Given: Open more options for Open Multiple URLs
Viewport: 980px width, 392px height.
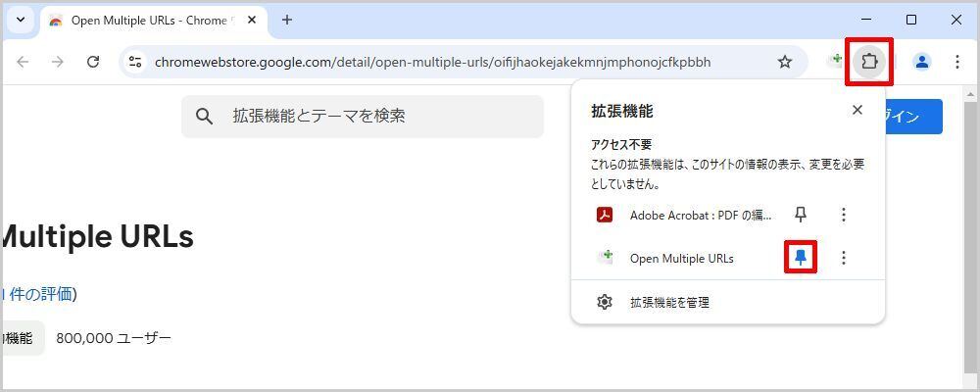Looking at the screenshot, I should (844, 258).
